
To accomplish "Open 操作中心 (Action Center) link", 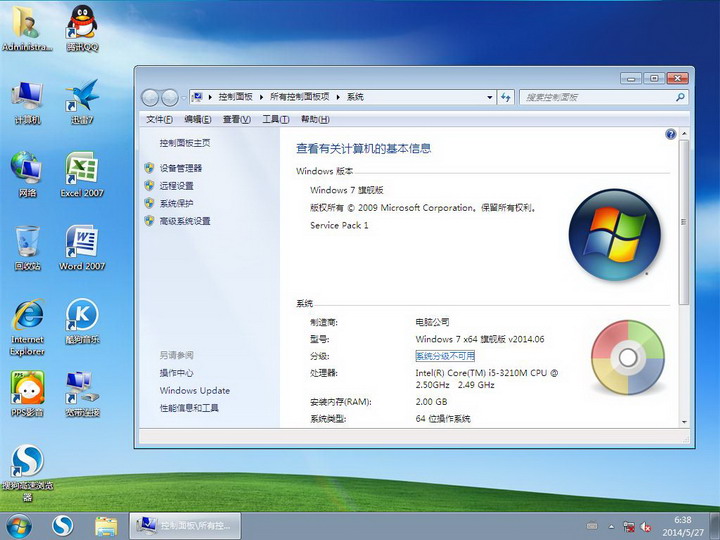I will click(176, 373).
